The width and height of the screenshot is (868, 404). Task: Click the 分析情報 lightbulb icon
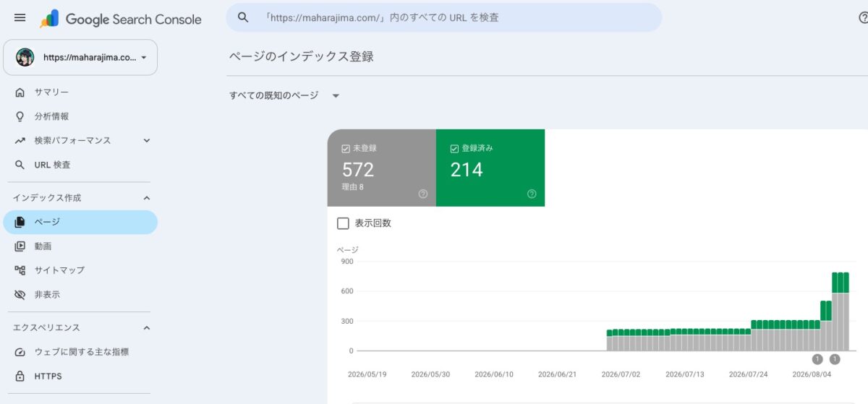[x=20, y=116]
